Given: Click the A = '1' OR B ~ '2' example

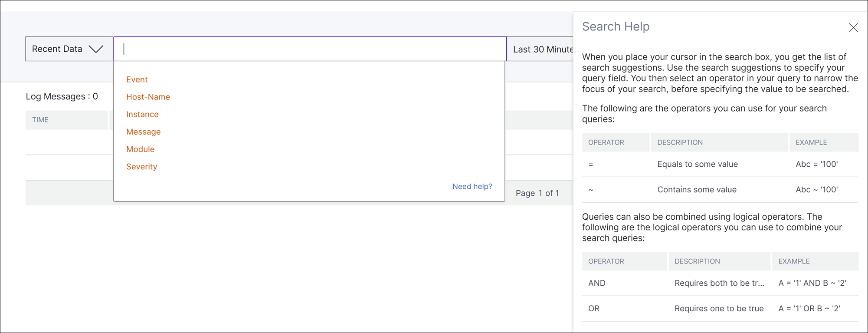Looking at the screenshot, I should pos(809,308).
